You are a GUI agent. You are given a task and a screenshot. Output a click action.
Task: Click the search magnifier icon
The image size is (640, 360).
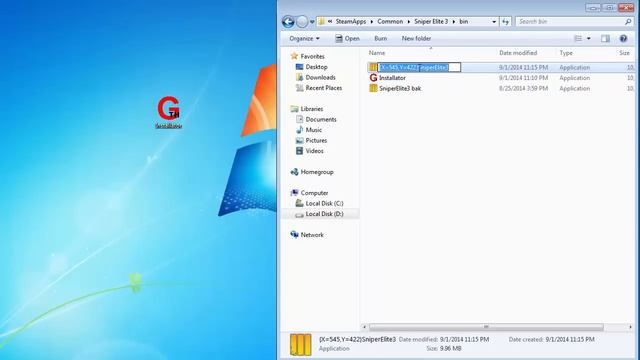(x=628, y=22)
